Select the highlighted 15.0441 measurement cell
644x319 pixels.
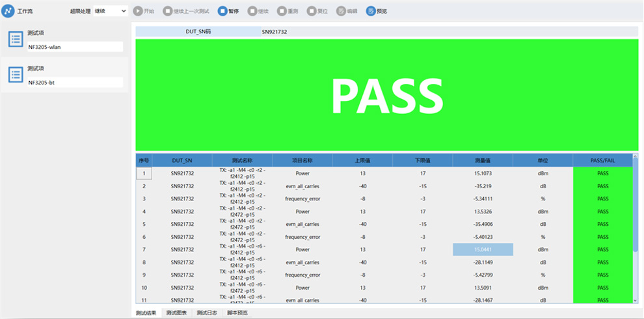coord(483,249)
